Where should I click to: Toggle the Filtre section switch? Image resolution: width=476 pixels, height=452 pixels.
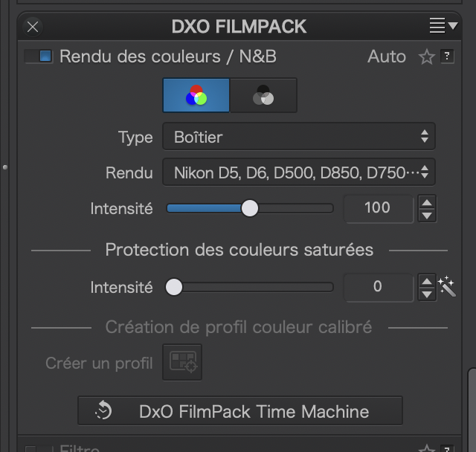[x=39, y=449]
